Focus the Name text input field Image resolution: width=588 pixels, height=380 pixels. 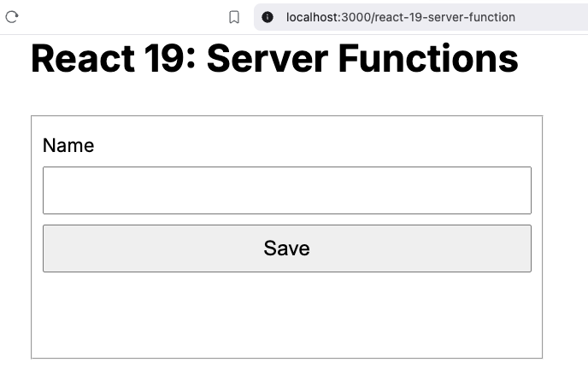(x=286, y=190)
